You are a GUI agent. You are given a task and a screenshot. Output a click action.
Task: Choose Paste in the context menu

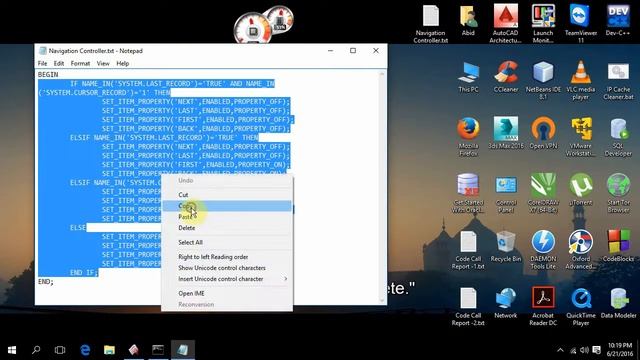pos(227,217)
